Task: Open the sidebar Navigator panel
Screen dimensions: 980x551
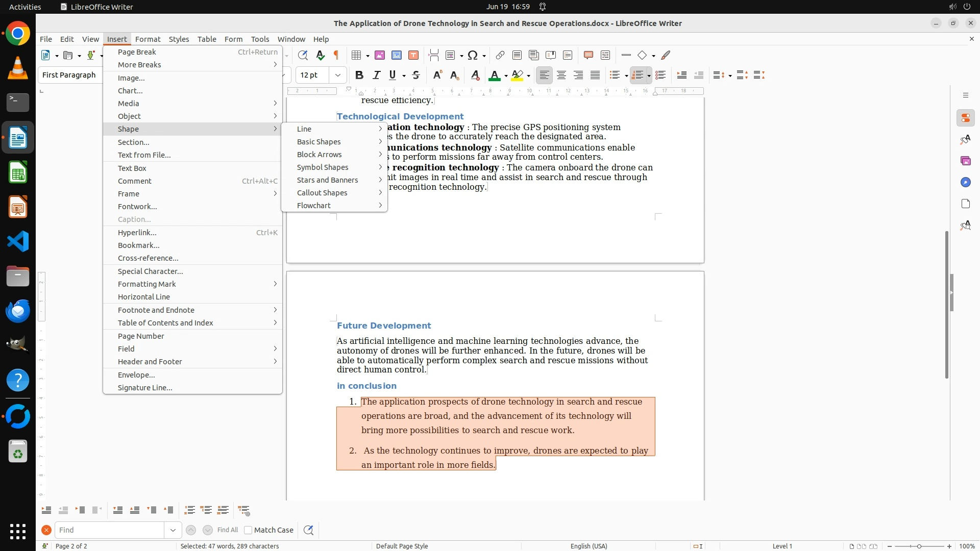Action: (x=965, y=182)
